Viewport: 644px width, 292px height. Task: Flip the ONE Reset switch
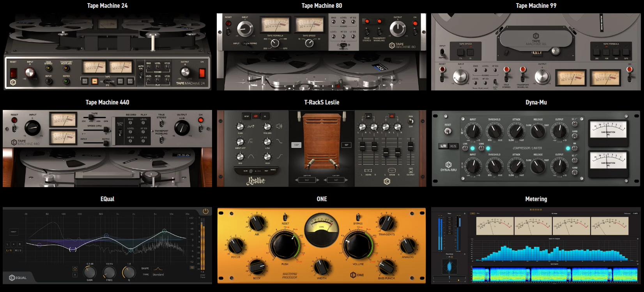pyautogui.click(x=285, y=217)
